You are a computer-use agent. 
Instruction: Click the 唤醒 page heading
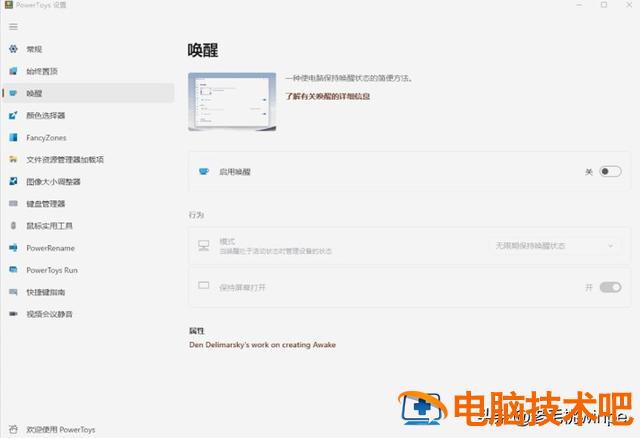pyautogui.click(x=203, y=50)
